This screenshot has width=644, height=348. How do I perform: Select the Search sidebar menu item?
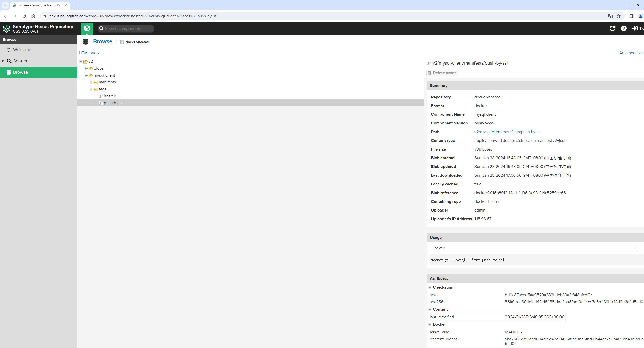pos(38,61)
